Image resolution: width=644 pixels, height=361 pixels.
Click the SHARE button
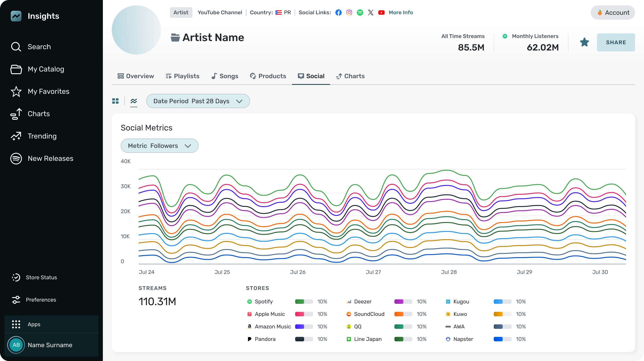(616, 42)
